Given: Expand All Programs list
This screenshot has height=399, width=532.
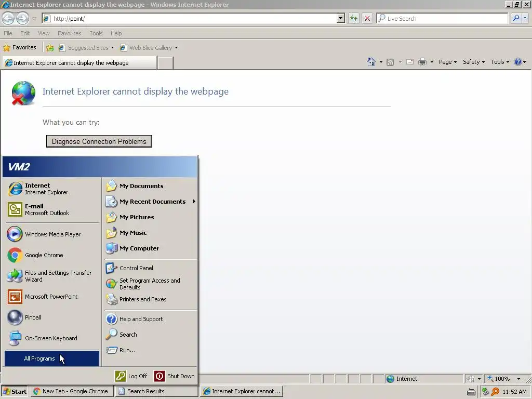Looking at the screenshot, I should (52, 358).
